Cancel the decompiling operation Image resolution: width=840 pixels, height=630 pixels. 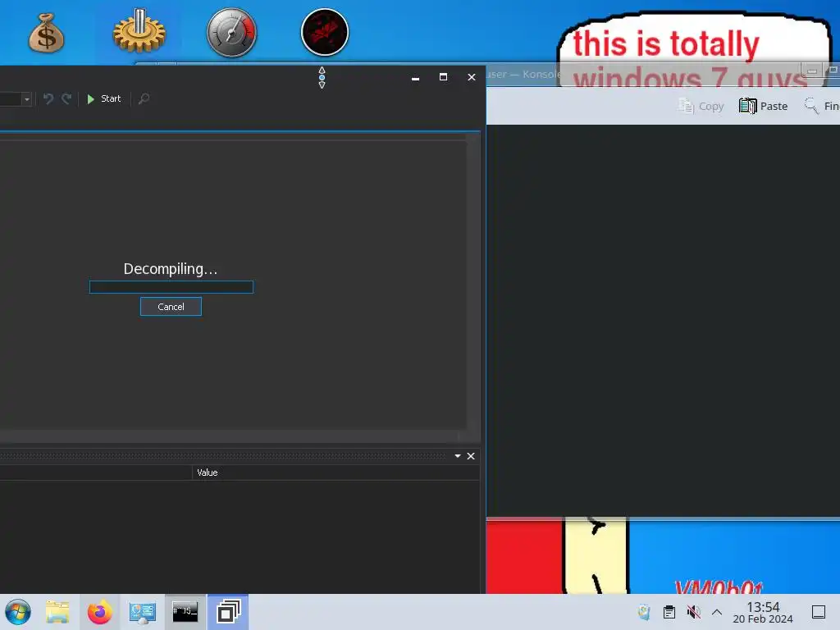click(171, 307)
